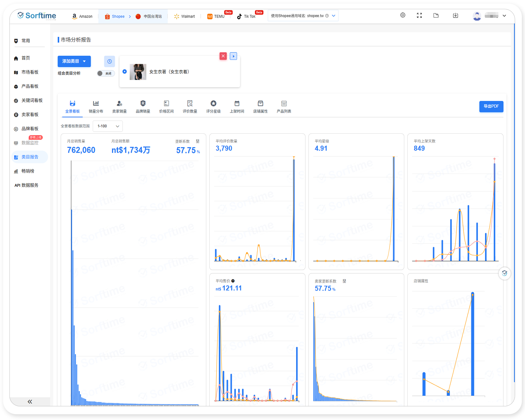Screen dimensions: 525x420
Task: Open the account menu via profile avatar
Action: click(477, 15)
